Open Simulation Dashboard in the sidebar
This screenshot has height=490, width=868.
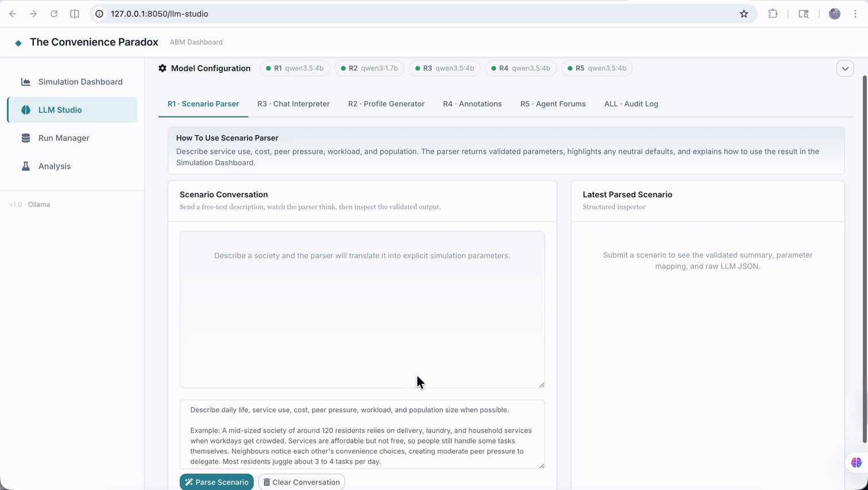72,81
